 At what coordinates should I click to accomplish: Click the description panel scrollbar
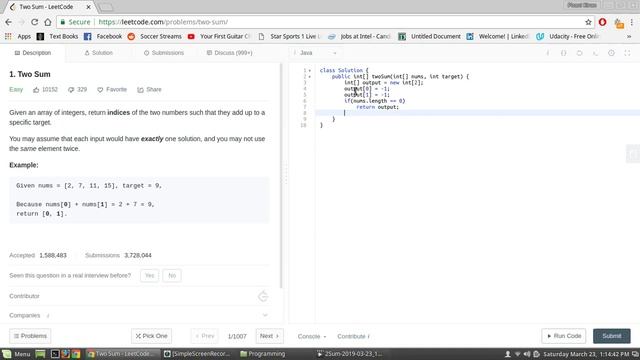pos(281,176)
